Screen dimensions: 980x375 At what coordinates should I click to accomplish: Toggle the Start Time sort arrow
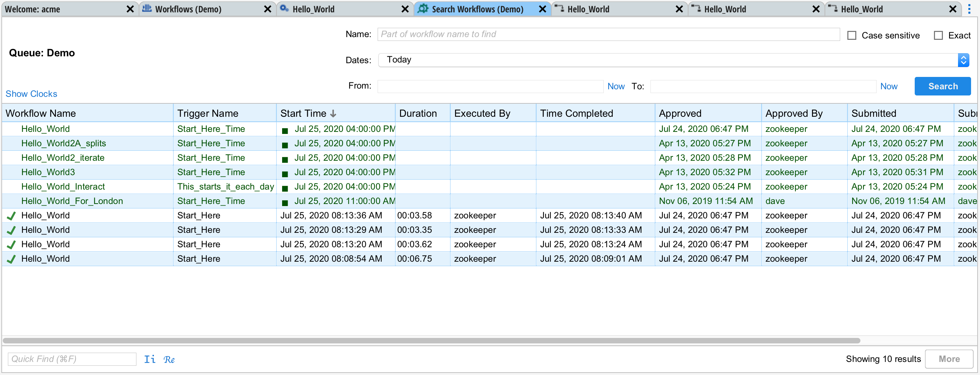[x=333, y=113]
